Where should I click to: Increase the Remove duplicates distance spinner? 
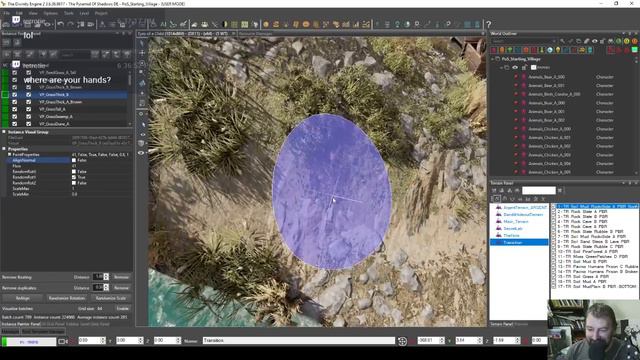pyautogui.click(x=107, y=286)
